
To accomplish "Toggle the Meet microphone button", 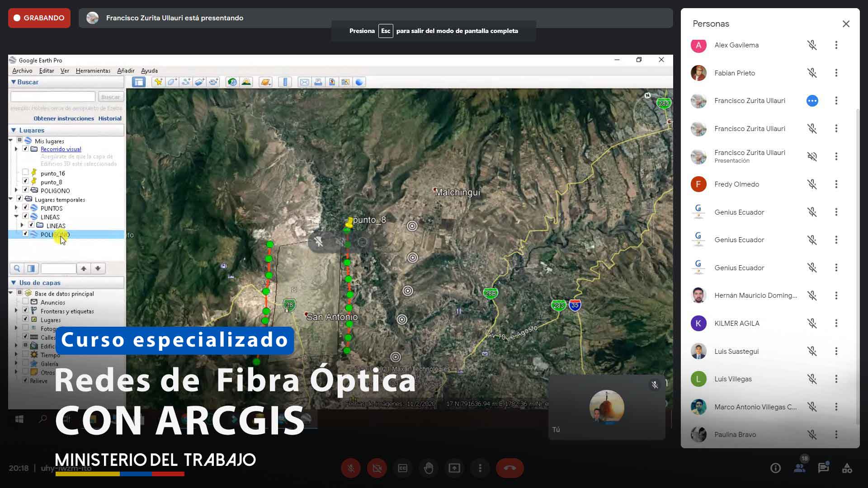I will (351, 468).
